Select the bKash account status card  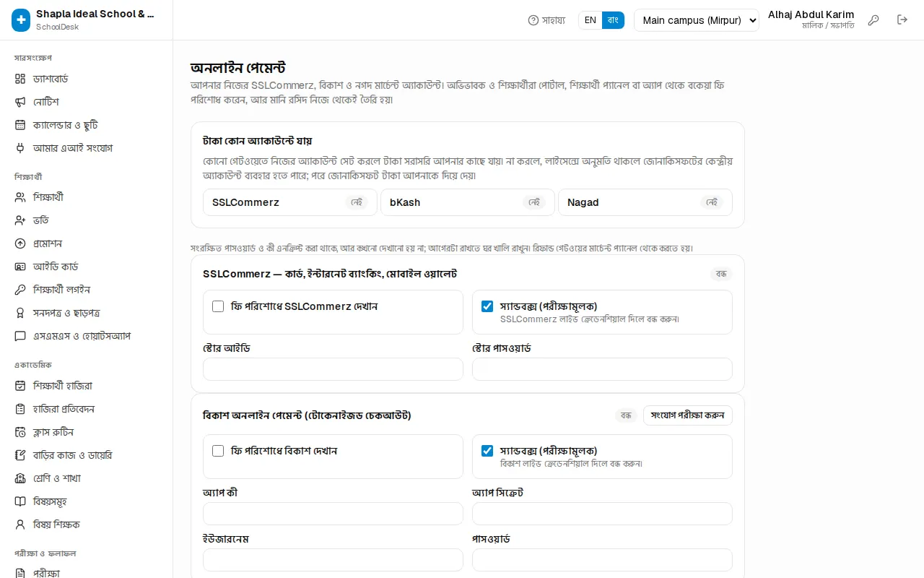[x=468, y=202]
